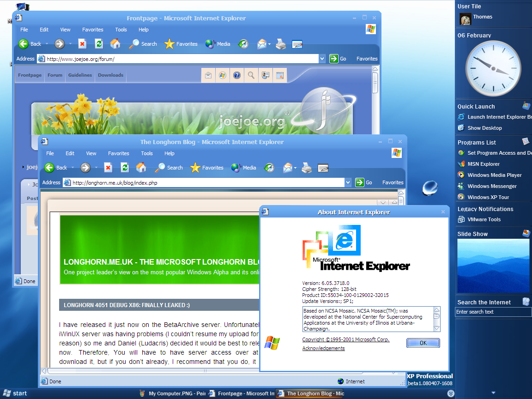Click VMware Tools under Legacy Notifications

click(x=479, y=219)
